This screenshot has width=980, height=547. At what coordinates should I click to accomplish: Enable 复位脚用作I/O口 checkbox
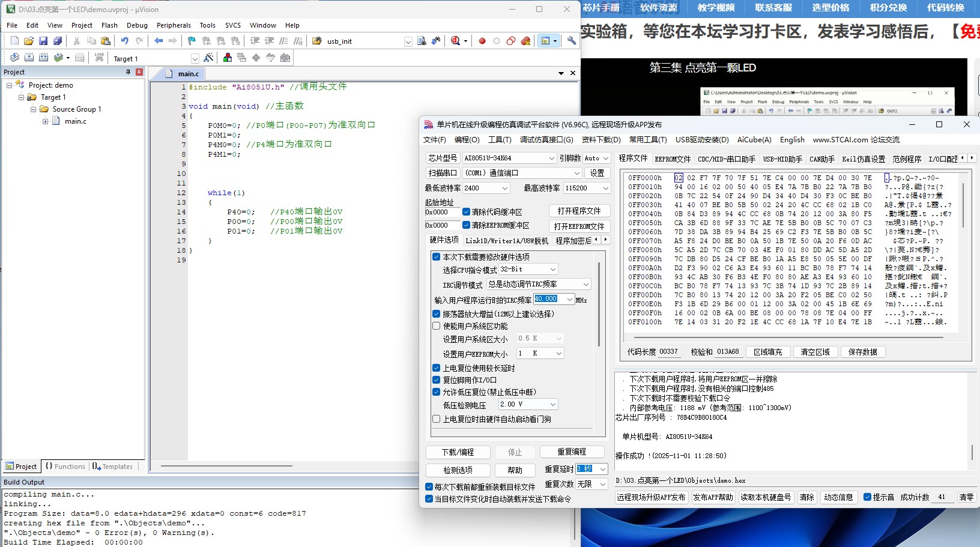click(437, 379)
